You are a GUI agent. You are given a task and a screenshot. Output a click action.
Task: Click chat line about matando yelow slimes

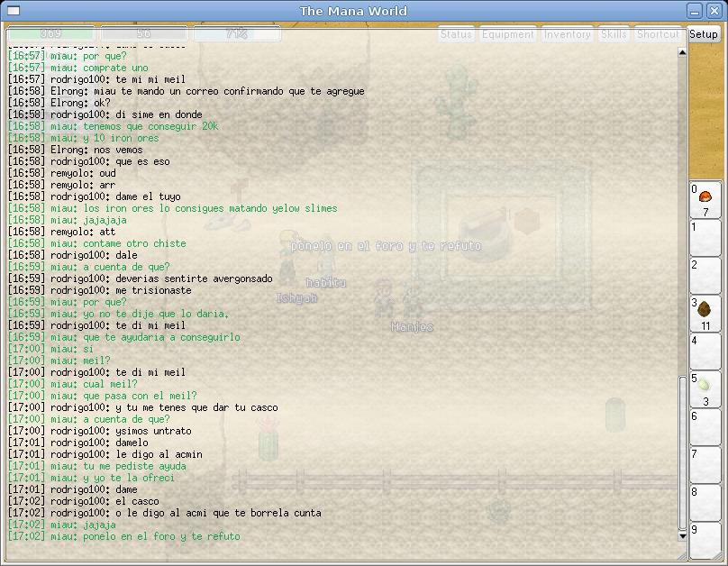pyautogui.click(x=172, y=208)
